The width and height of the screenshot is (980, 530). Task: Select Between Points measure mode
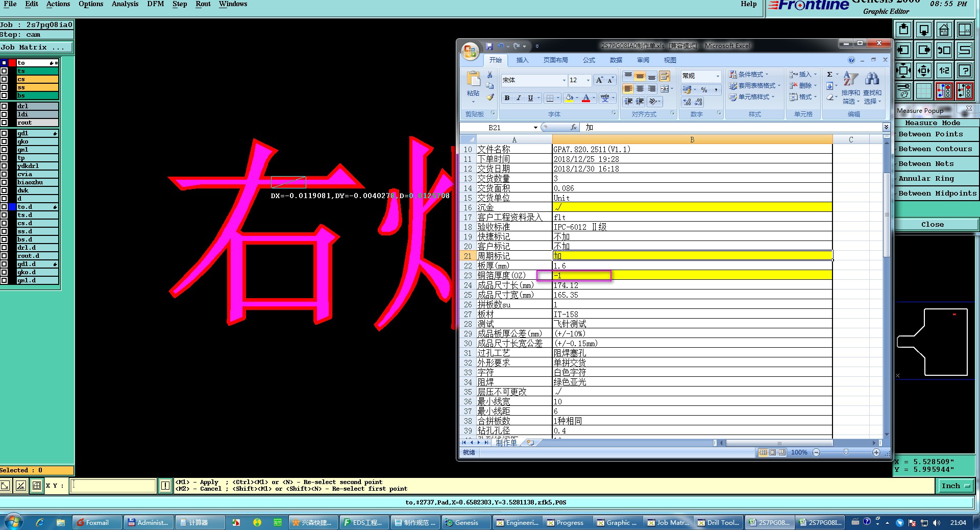pos(937,134)
